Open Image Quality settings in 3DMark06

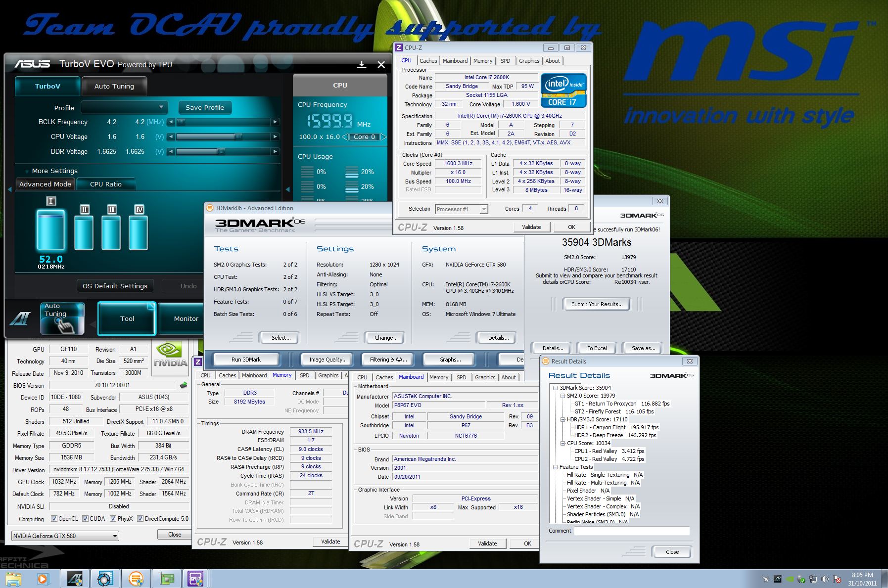(x=327, y=360)
